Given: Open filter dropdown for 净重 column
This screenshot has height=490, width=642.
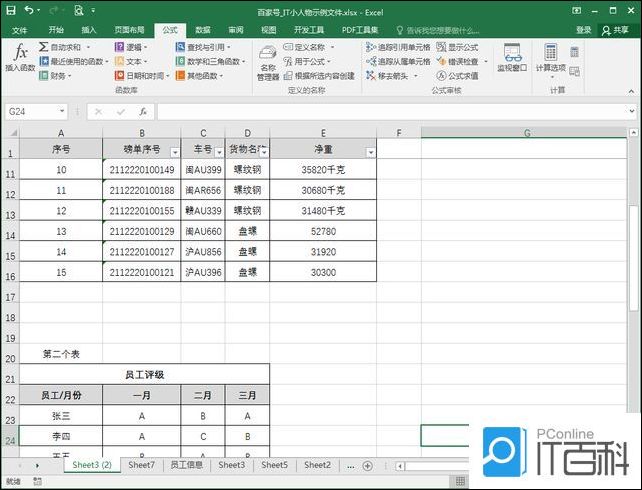Looking at the screenshot, I should click(371, 152).
